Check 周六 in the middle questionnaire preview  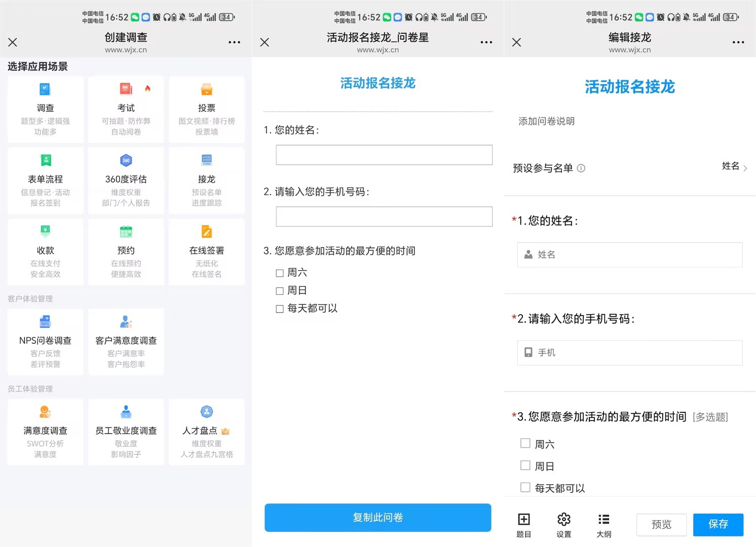tap(280, 273)
